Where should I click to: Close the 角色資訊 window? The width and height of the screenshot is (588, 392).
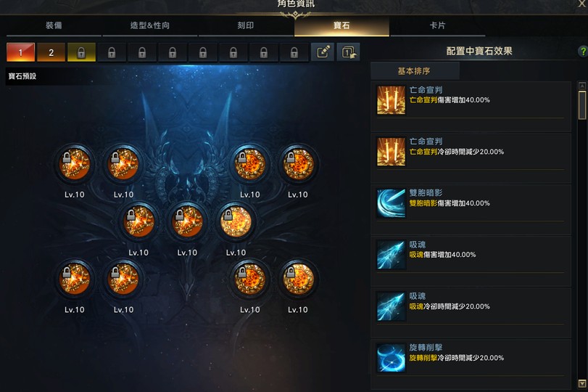tap(582, 4)
